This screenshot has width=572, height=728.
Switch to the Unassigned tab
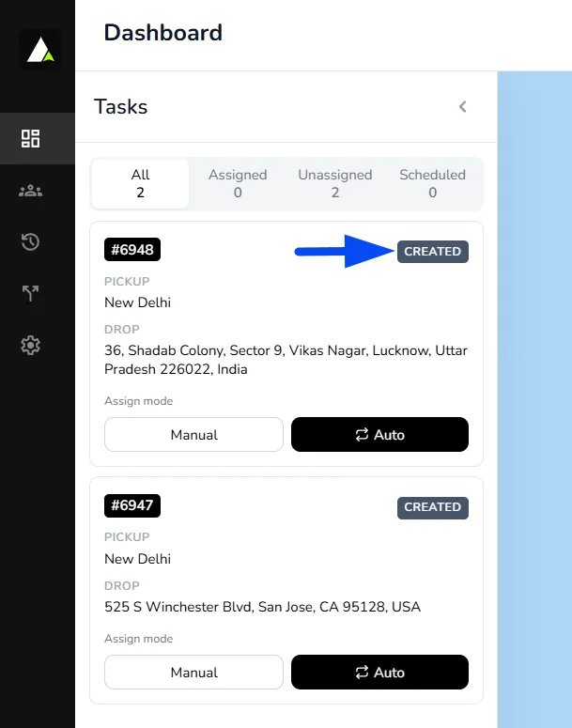click(334, 184)
